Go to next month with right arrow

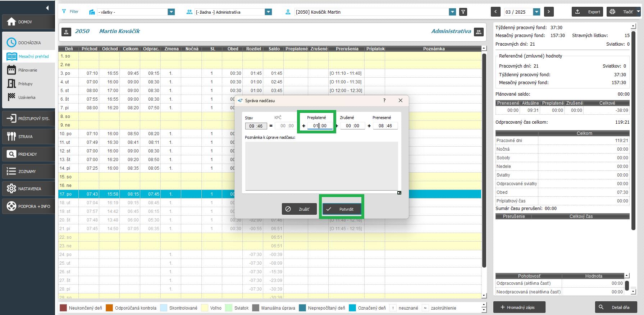tap(549, 12)
